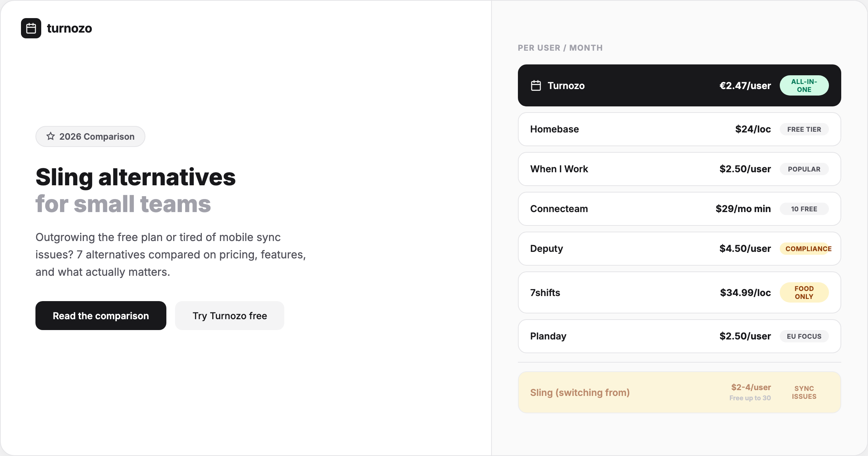This screenshot has height=456, width=868.
Task: Select the COMPLIANCE badge next to Deputy
Action: [x=807, y=249]
